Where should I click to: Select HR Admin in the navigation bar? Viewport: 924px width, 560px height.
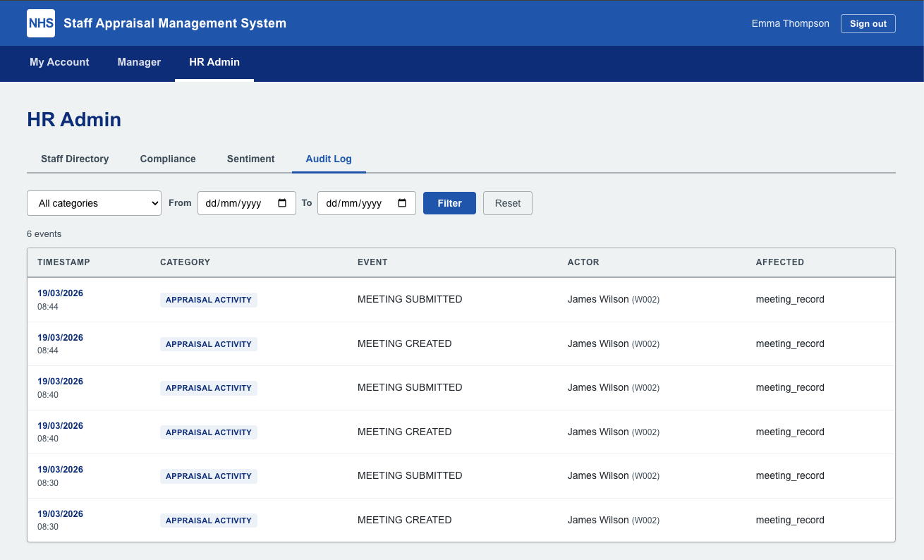pyautogui.click(x=214, y=62)
